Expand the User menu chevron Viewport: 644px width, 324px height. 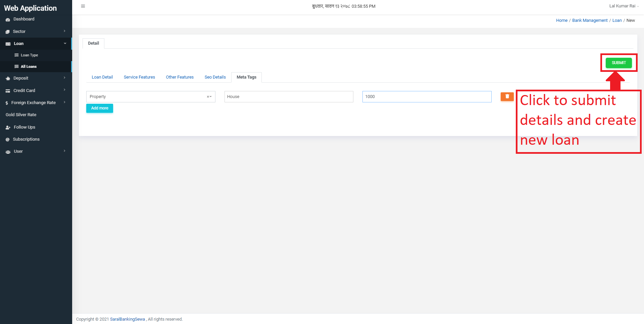tap(65, 151)
